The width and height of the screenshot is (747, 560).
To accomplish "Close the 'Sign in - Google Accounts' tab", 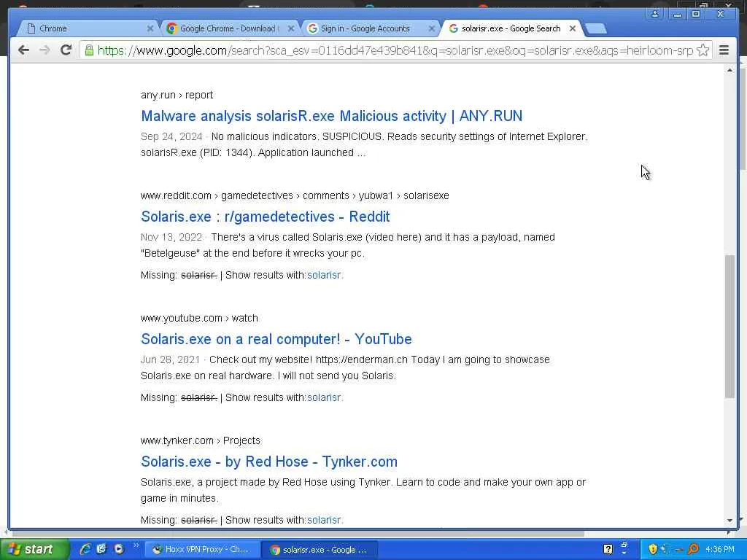I will pos(431,28).
